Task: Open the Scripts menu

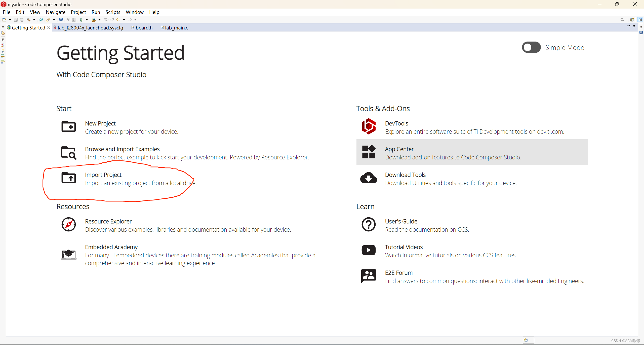Action: pyautogui.click(x=113, y=12)
